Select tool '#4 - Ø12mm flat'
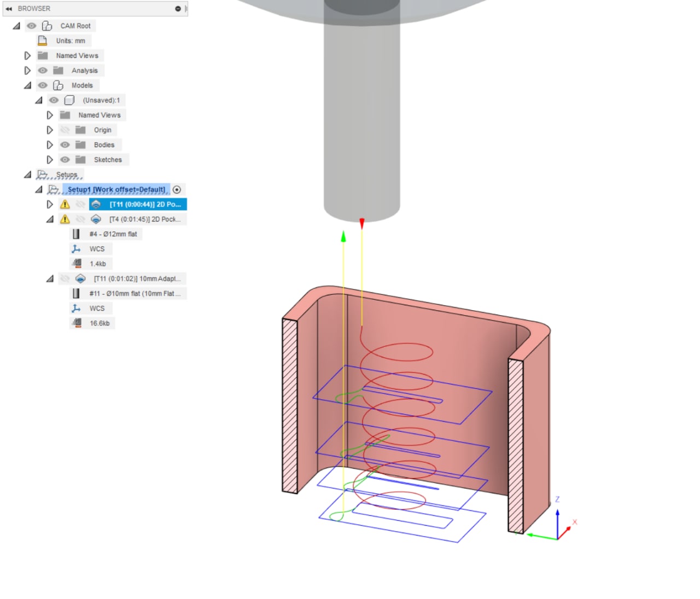The image size is (700, 599). [x=113, y=234]
